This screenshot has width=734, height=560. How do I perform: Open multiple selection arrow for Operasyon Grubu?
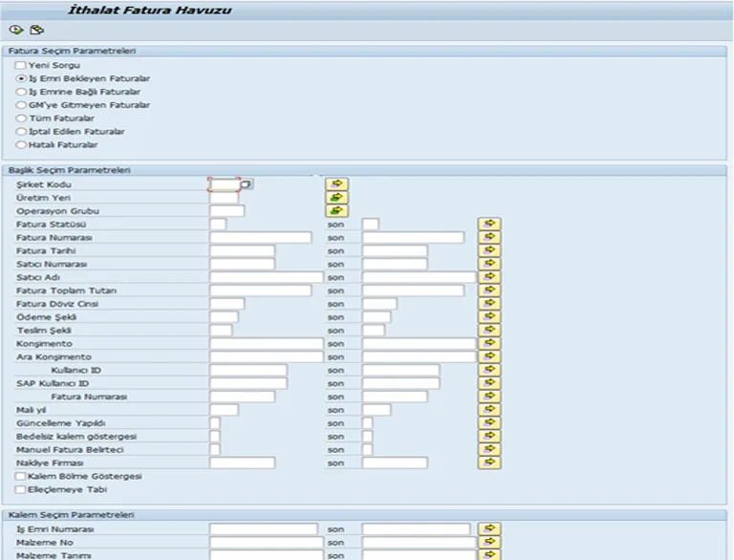pyautogui.click(x=336, y=210)
